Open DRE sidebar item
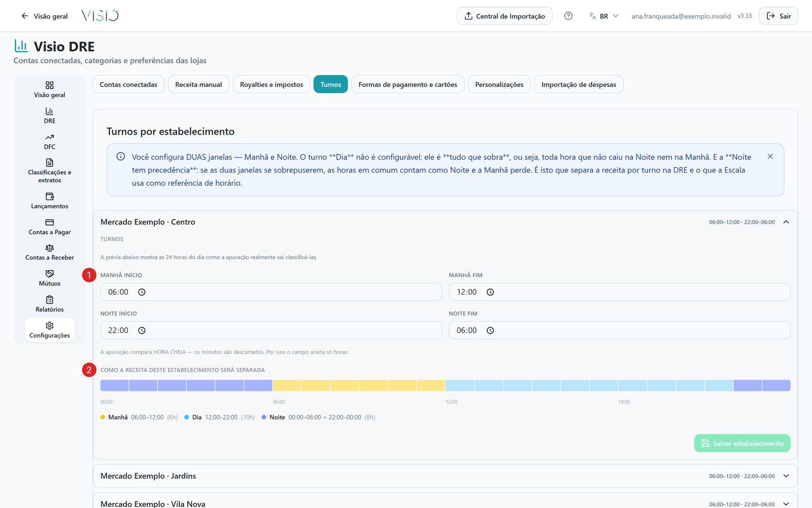The width and height of the screenshot is (812, 508). [x=50, y=115]
